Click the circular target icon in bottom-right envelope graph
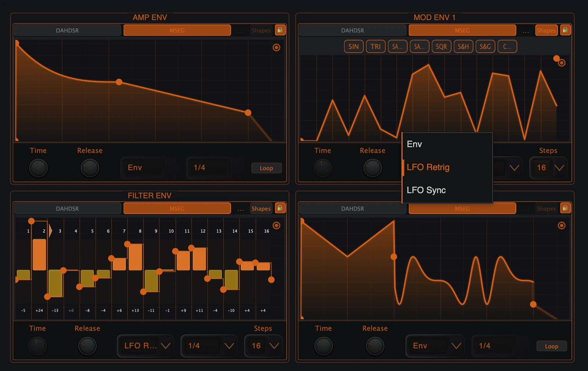Screen dimensions: 588x371 [x=562, y=226]
